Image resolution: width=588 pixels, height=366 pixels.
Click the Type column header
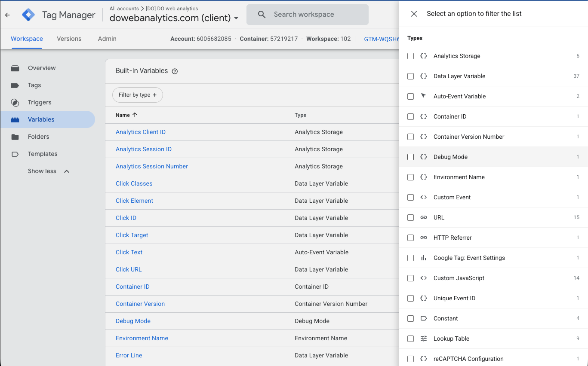click(x=301, y=115)
